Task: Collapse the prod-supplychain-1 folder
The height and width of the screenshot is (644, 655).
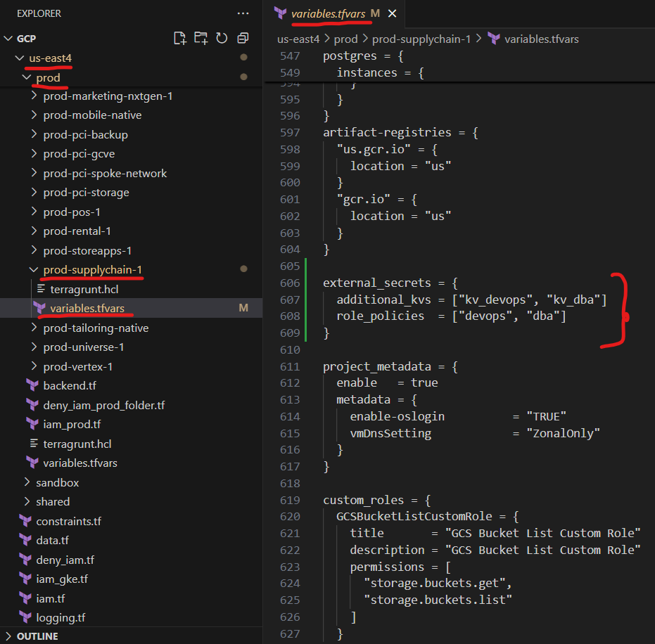Action: (92, 269)
